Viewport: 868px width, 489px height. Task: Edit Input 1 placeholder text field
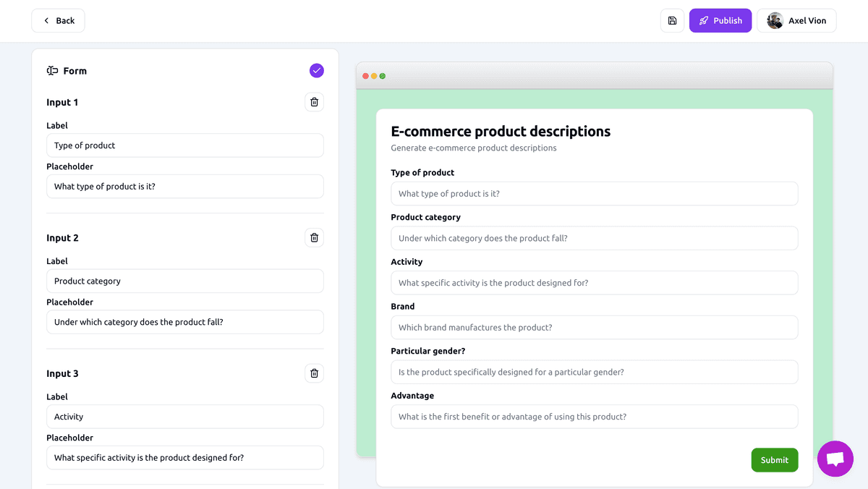point(184,187)
